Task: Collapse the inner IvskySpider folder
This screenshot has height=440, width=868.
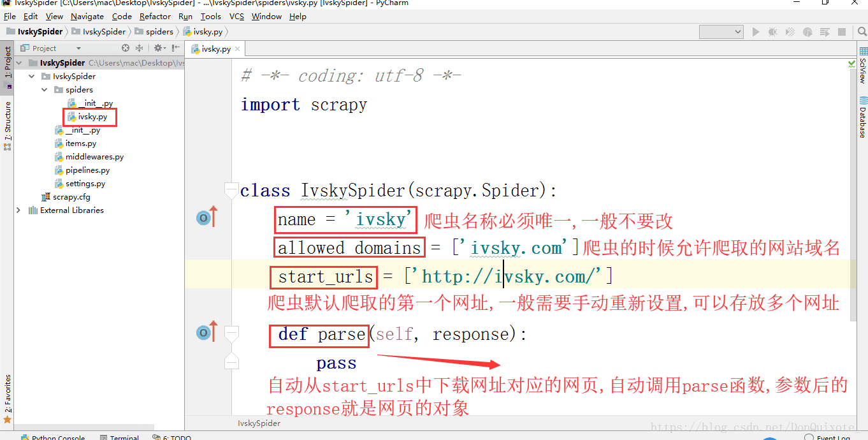Action: (x=32, y=76)
